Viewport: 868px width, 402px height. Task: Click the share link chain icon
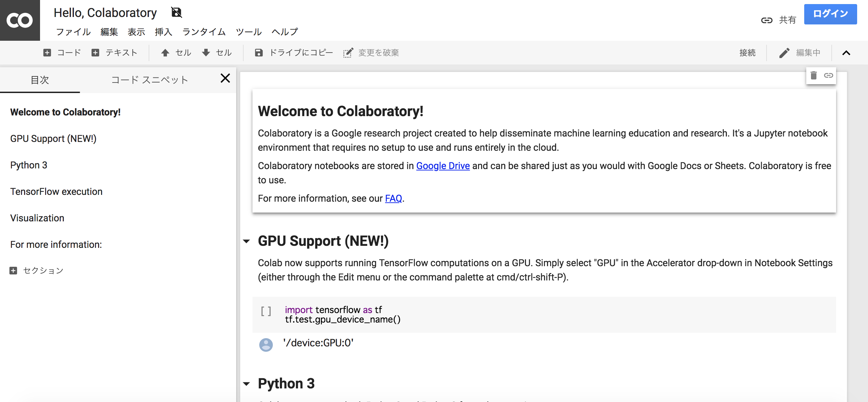click(767, 20)
